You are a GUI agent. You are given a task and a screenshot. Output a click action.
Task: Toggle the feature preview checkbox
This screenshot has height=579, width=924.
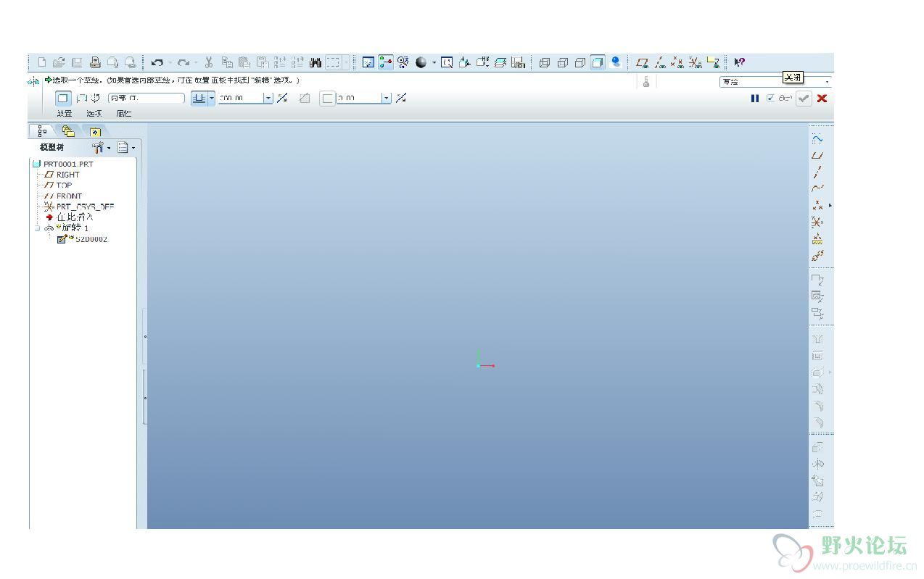click(x=770, y=98)
